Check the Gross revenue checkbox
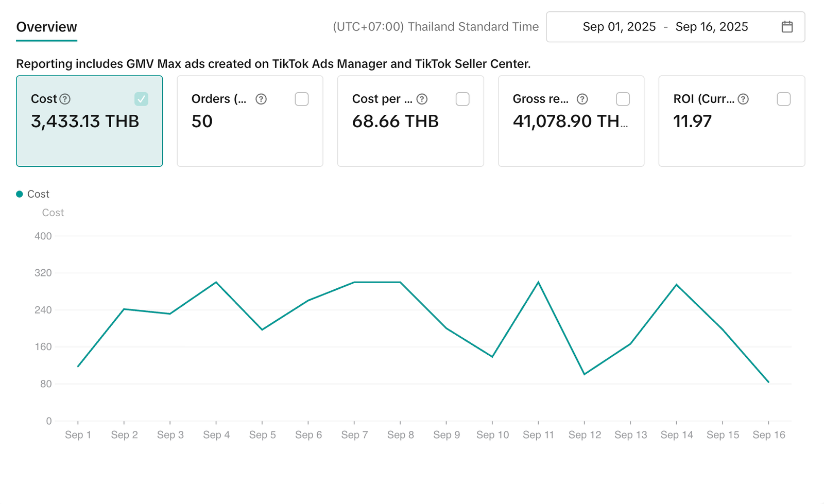Image resolution: width=824 pixels, height=504 pixels. [623, 99]
